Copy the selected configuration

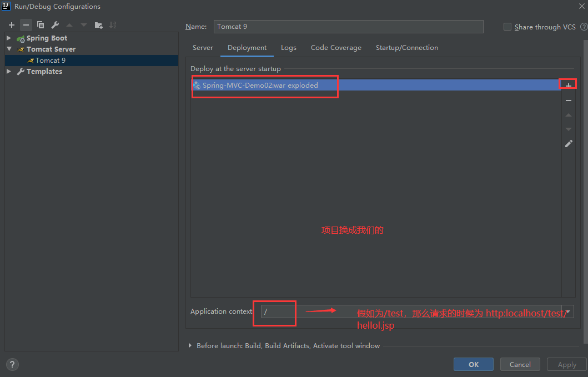(x=41, y=25)
